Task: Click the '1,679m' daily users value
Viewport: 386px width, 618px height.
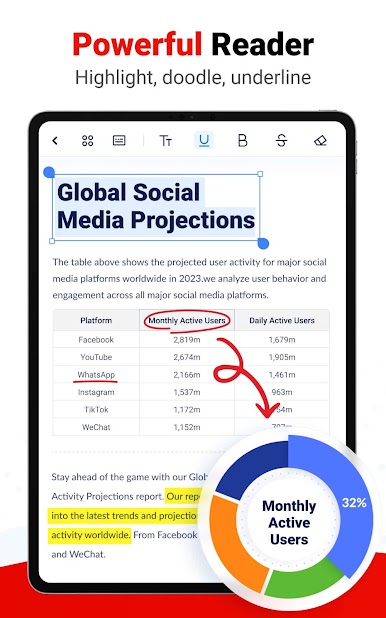Action: coord(282,340)
